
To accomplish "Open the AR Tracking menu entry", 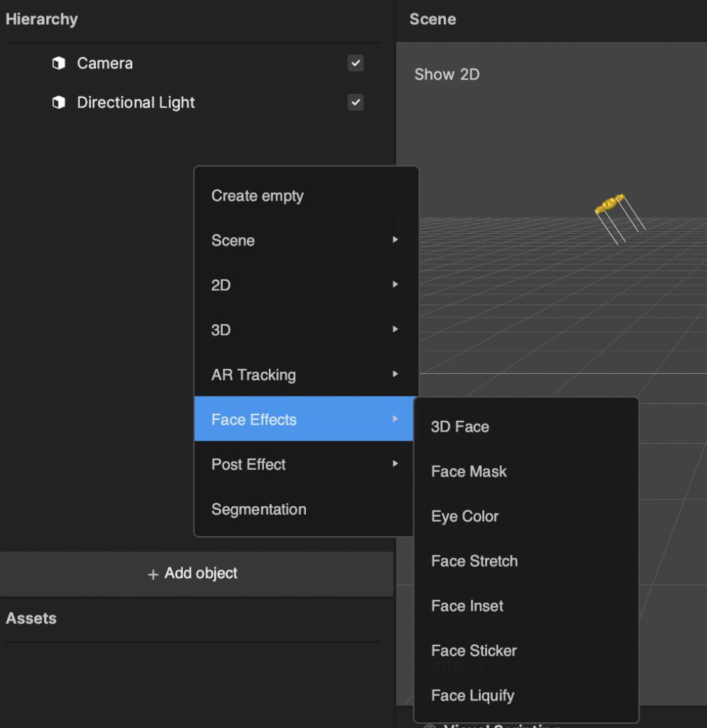I will coord(306,375).
